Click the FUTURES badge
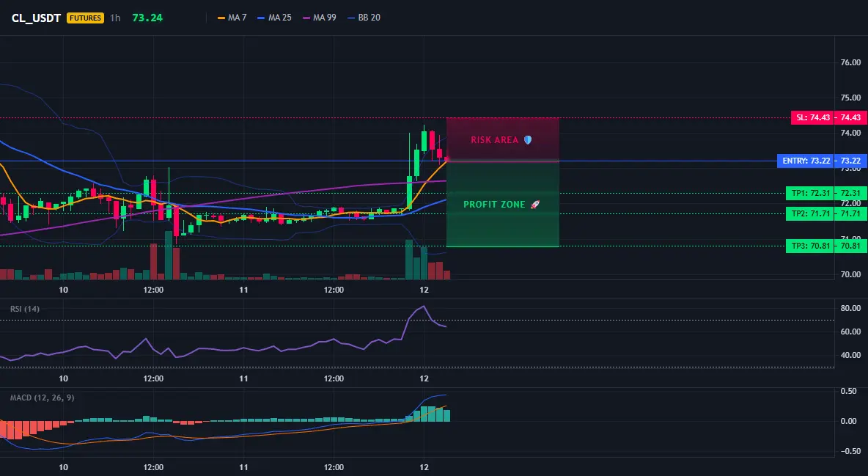This screenshot has width=868, height=476. click(x=85, y=18)
